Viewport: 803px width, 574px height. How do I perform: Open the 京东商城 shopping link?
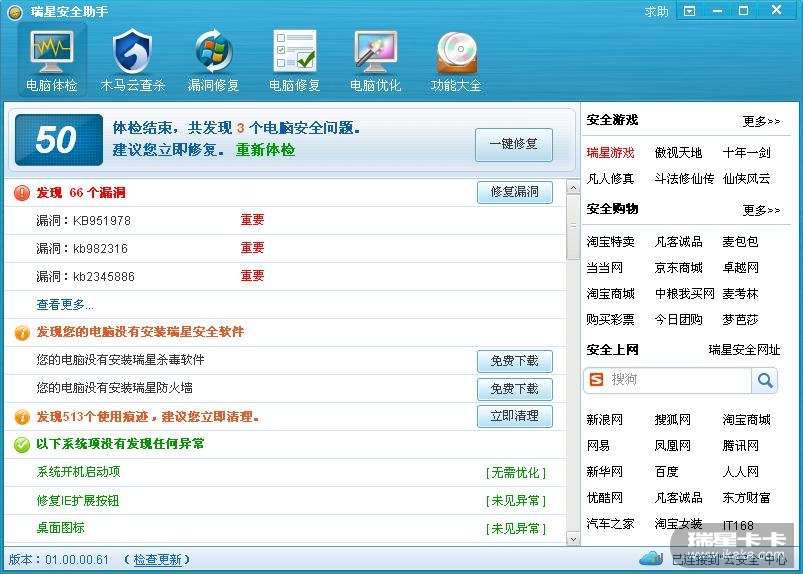(x=679, y=268)
